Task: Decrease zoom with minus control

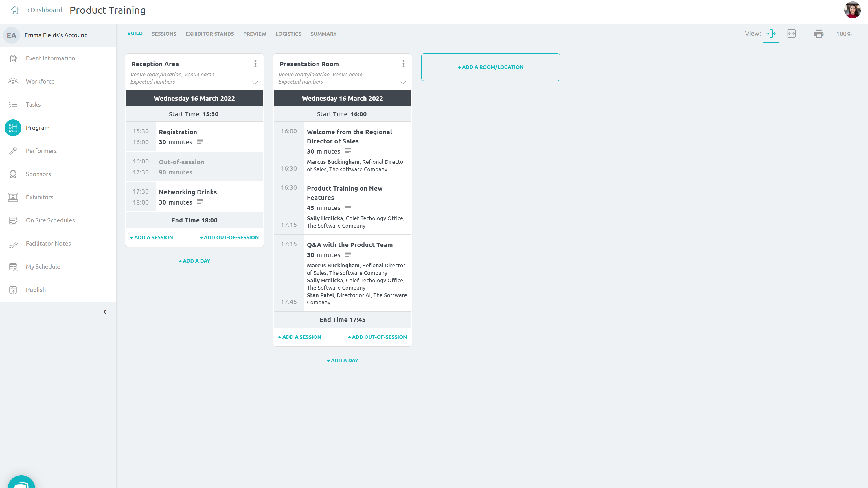Action: coord(832,34)
